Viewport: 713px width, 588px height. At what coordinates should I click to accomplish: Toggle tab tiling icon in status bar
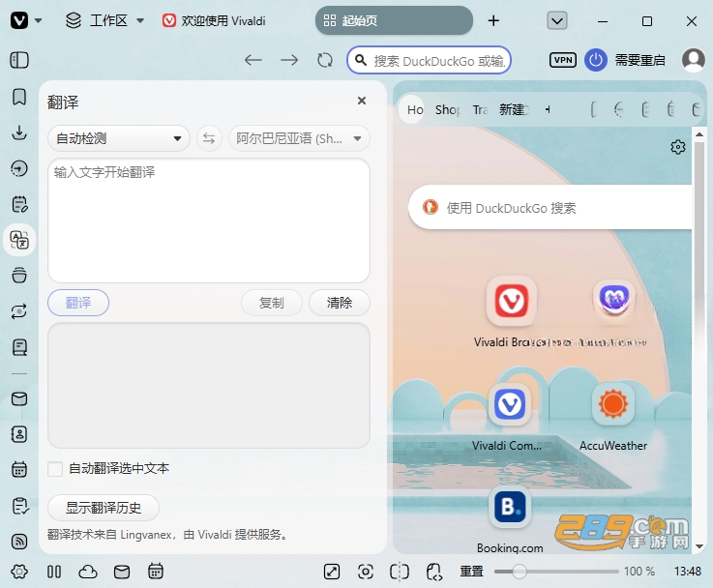click(332, 572)
